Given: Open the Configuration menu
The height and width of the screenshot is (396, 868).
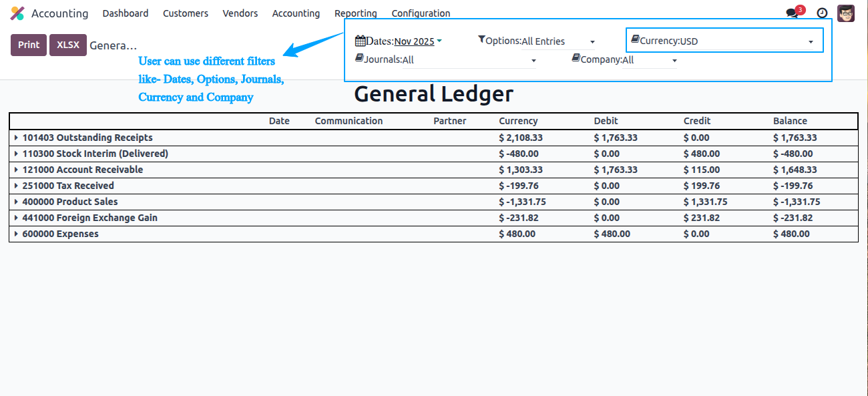Looking at the screenshot, I should [421, 13].
